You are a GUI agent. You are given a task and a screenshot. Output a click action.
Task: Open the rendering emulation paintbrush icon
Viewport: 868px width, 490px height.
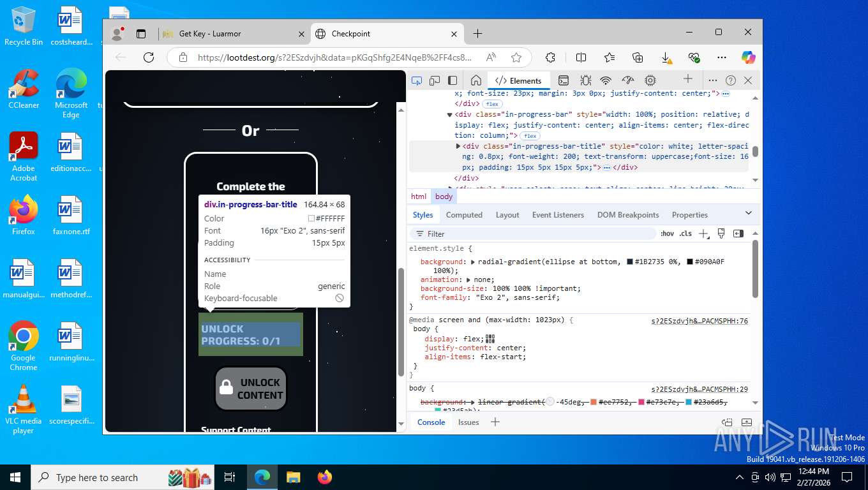721,234
